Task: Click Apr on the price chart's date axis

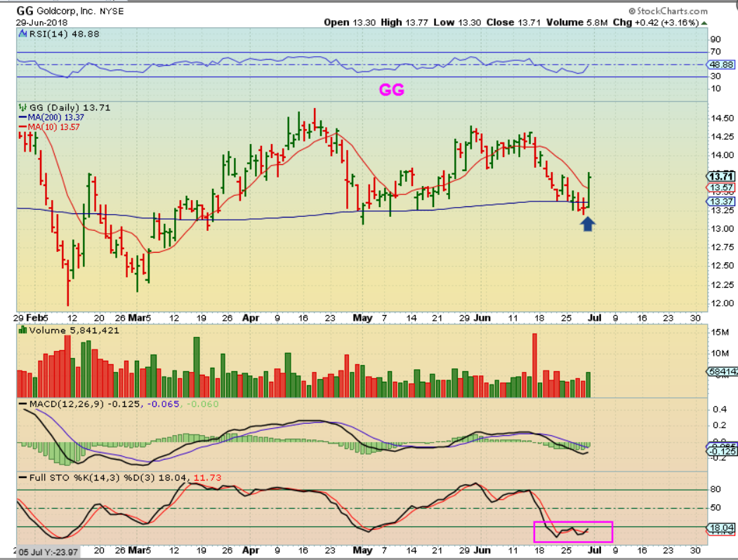Action: [251, 318]
